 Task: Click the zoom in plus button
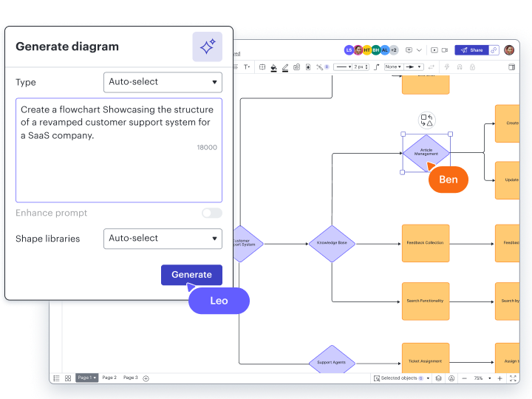[499, 378]
